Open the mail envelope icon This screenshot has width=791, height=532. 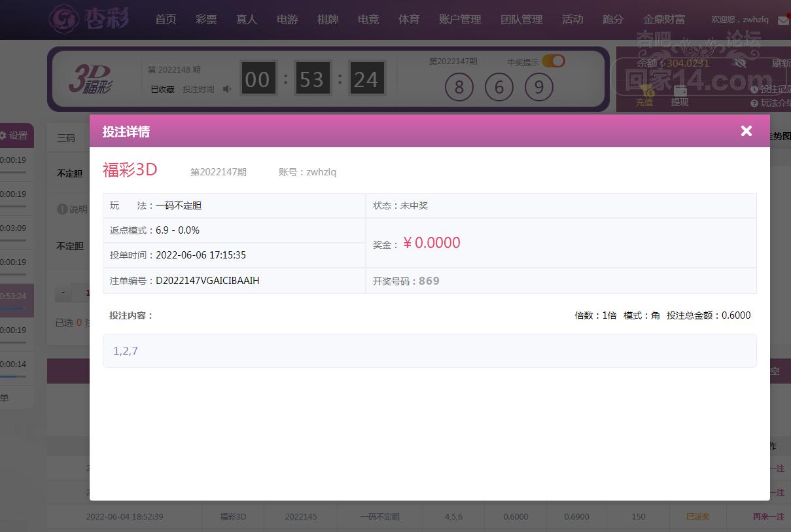782,20
